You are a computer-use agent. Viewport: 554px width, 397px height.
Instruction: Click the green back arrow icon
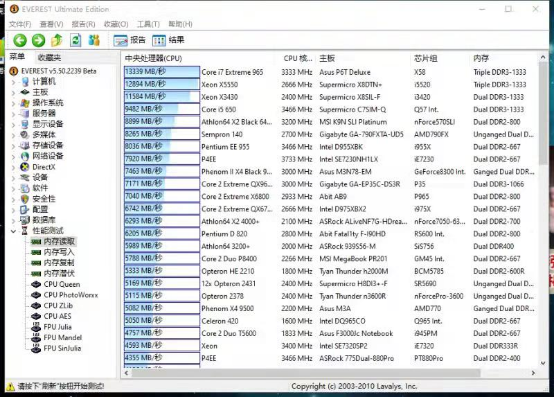20,40
